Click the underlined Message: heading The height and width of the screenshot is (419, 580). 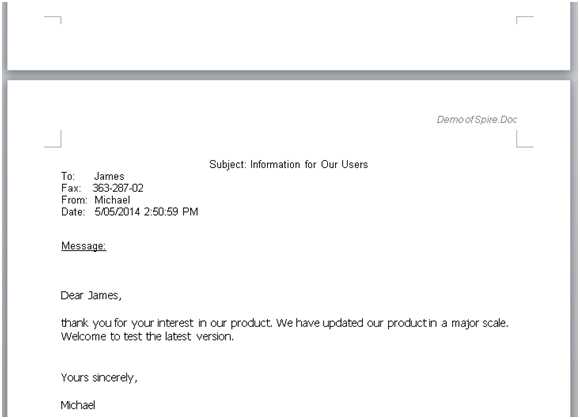pos(84,246)
